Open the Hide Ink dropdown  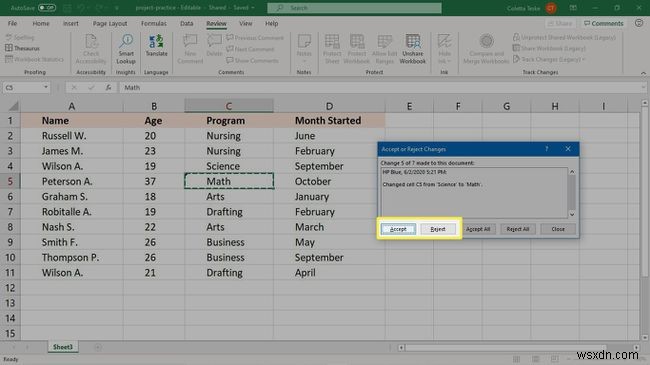click(x=444, y=49)
